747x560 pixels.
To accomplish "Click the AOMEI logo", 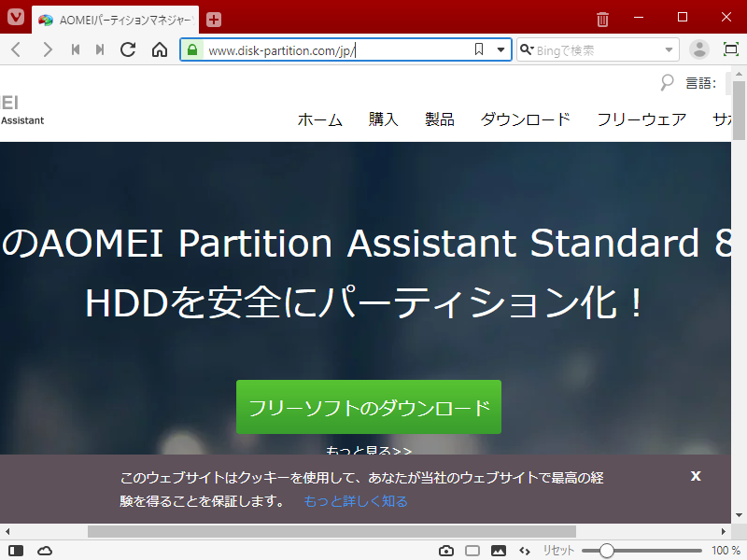I will [21, 109].
